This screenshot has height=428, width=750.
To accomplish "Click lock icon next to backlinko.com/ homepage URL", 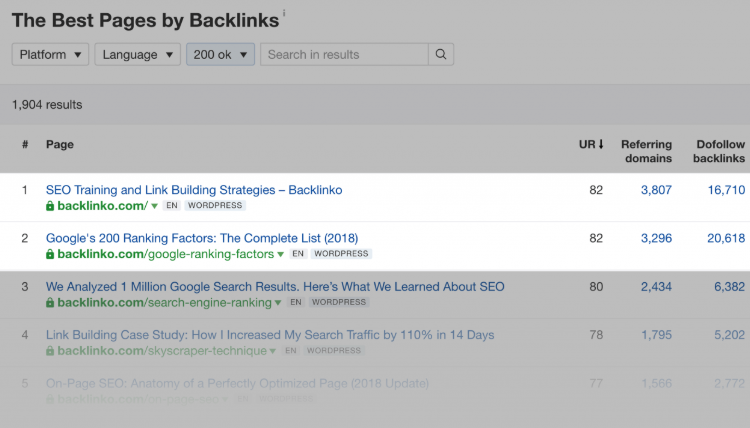I will pos(50,206).
